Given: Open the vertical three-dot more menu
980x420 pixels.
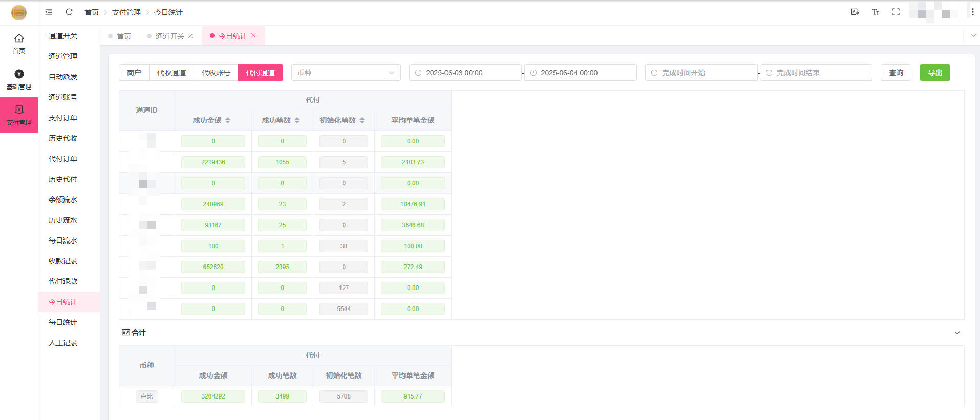Looking at the screenshot, I should 972,12.
